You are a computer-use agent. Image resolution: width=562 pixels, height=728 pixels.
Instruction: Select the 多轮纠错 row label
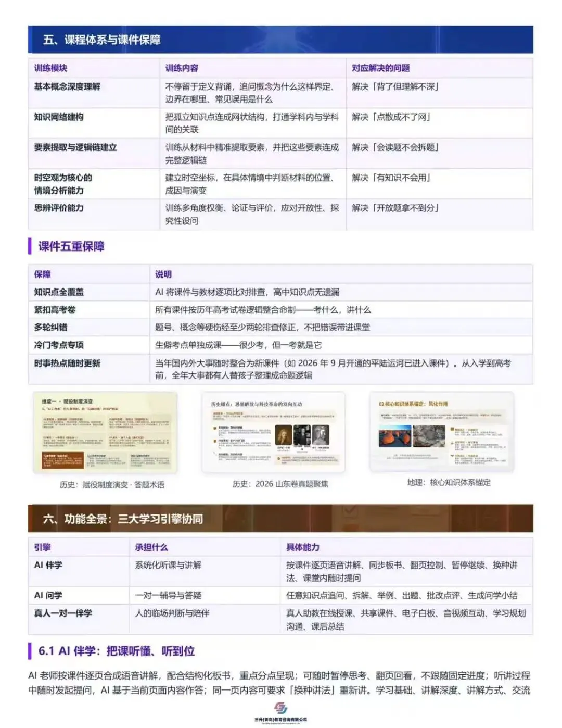pos(50,328)
